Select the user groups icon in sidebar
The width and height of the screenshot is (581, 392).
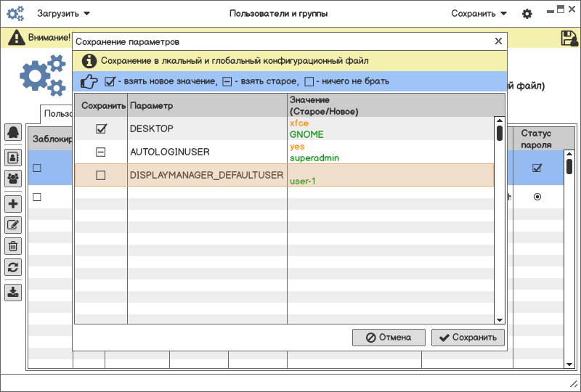13,178
